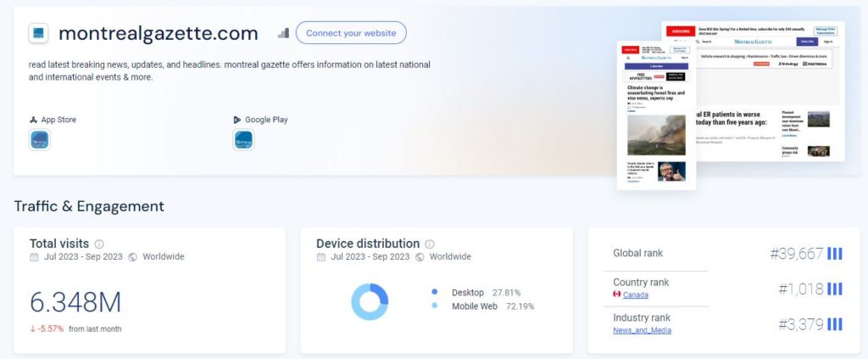Click the globe icon in Device distribution card
The height and width of the screenshot is (359, 868).
click(x=420, y=257)
